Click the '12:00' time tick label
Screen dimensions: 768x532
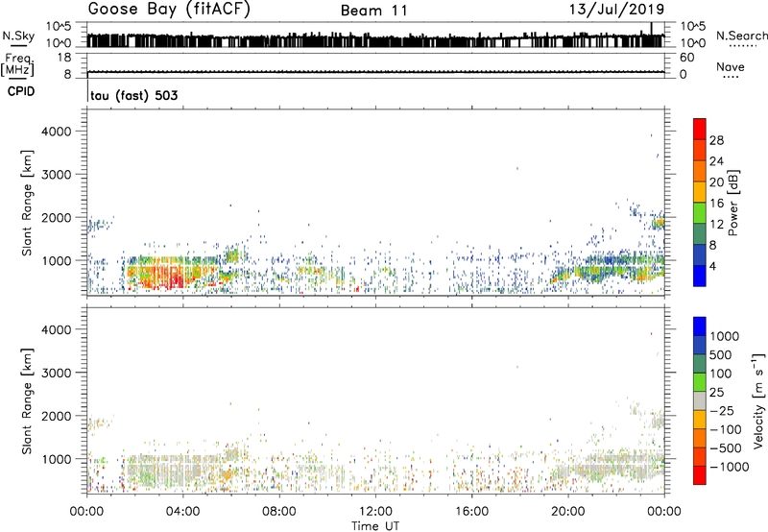[375, 512]
